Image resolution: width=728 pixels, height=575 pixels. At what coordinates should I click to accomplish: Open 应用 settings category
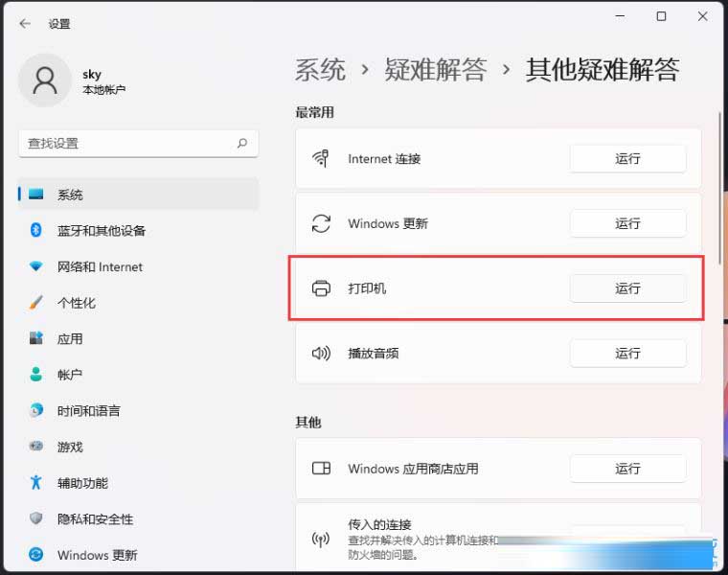click(x=70, y=339)
